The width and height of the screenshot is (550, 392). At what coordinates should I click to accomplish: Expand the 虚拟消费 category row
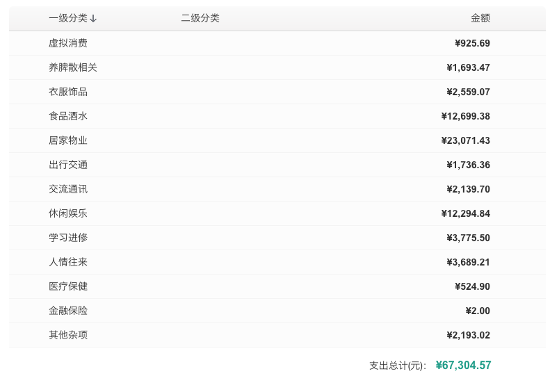point(68,43)
